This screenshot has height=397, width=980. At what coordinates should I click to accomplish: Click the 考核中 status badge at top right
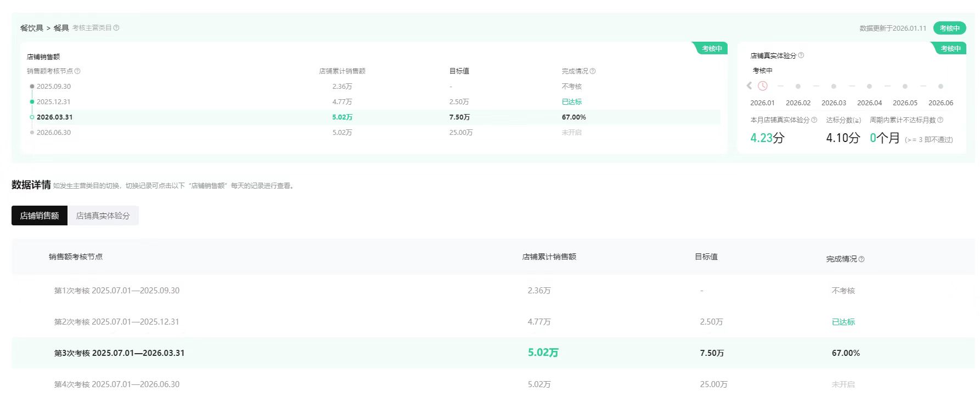coord(949,29)
